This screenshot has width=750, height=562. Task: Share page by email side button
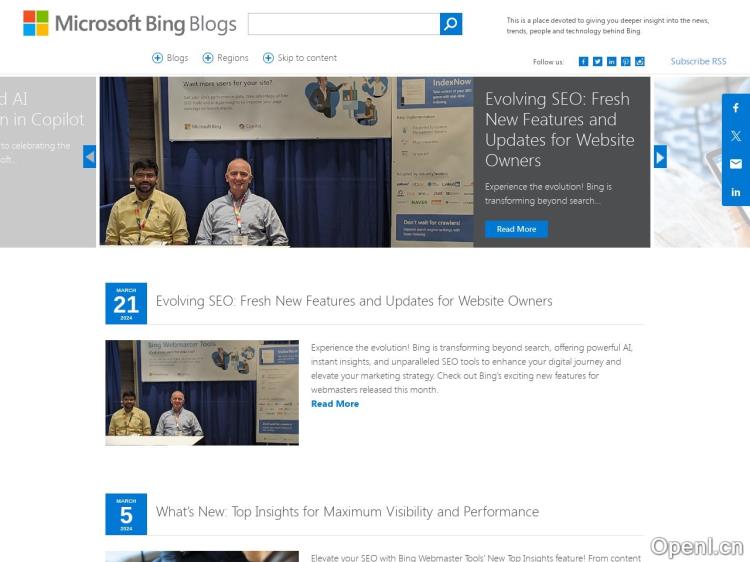(x=736, y=164)
